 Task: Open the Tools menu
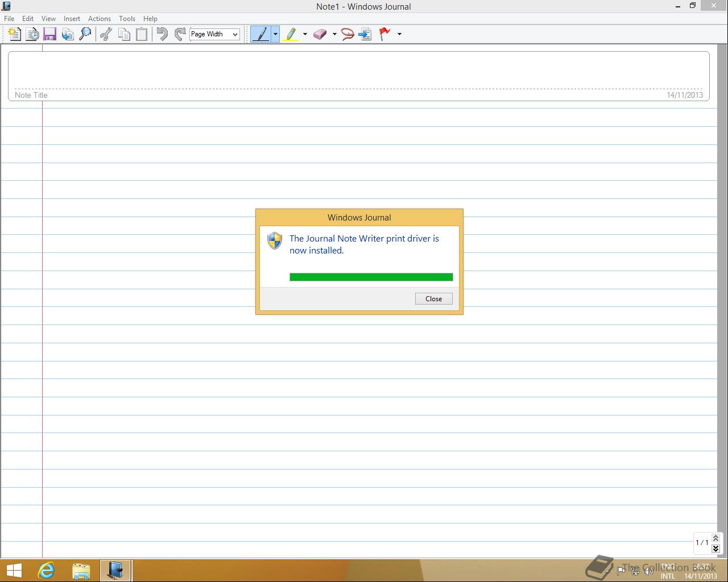point(127,18)
